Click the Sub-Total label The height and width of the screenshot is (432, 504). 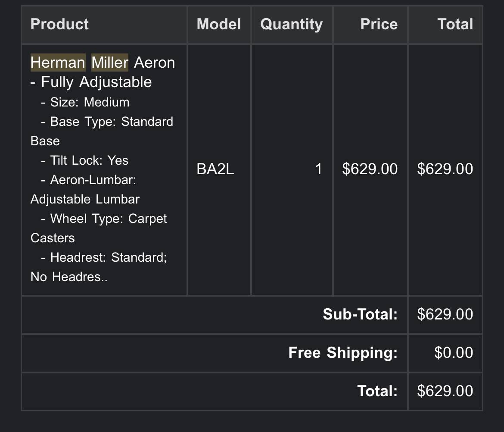(x=360, y=314)
